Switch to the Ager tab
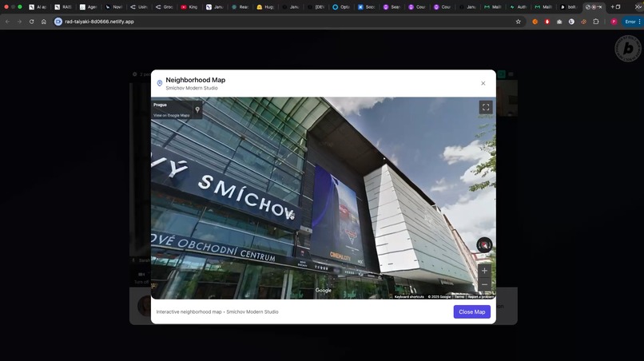 click(89, 7)
